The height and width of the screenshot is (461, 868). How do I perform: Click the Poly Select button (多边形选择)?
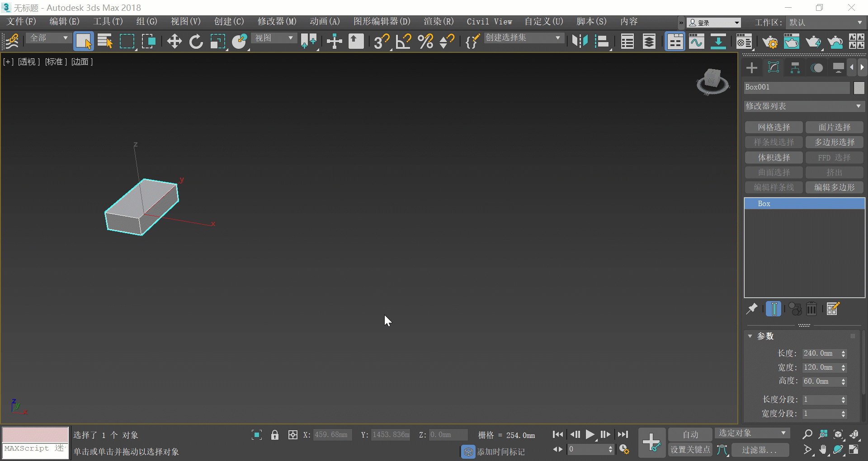pos(835,142)
